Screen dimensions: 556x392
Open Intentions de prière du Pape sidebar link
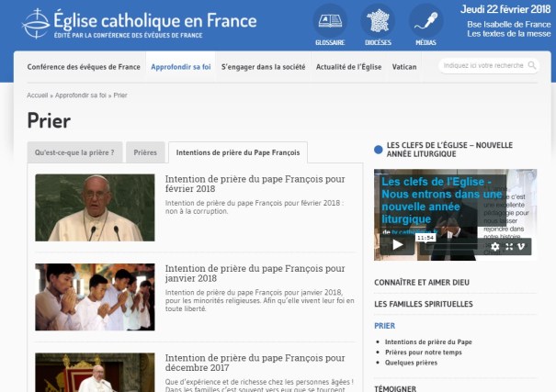428,342
